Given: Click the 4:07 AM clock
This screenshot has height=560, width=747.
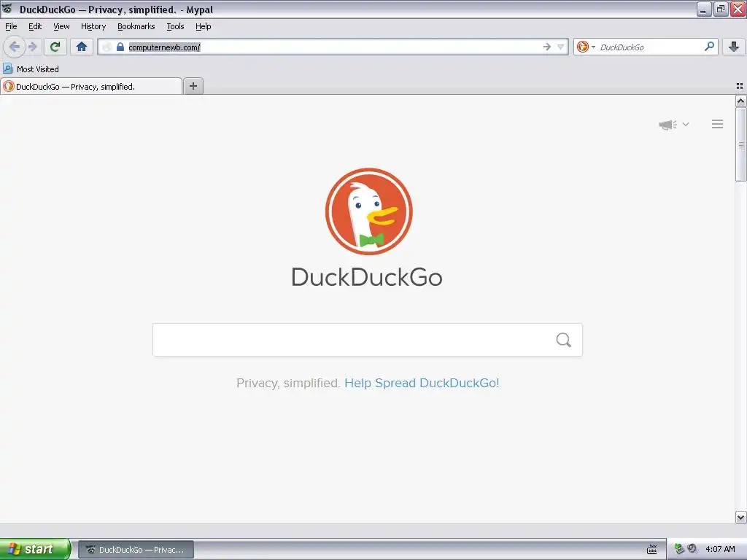Looking at the screenshot, I should coord(720,549).
